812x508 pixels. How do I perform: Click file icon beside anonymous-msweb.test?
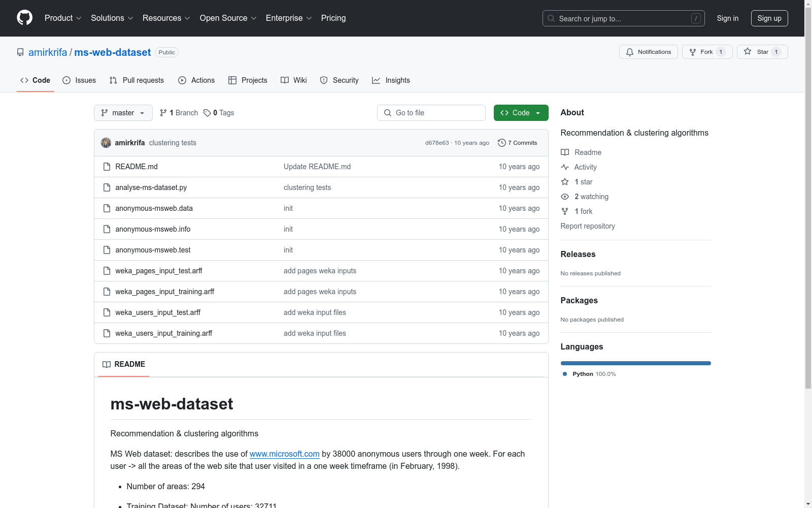click(107, 250)
